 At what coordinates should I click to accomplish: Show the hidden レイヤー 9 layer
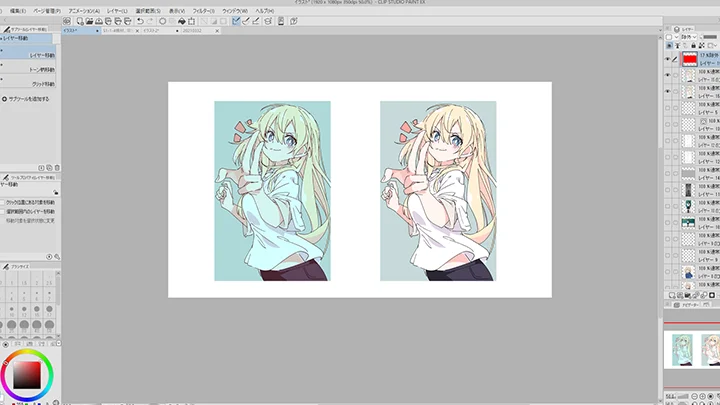click(x=668, y=255)
